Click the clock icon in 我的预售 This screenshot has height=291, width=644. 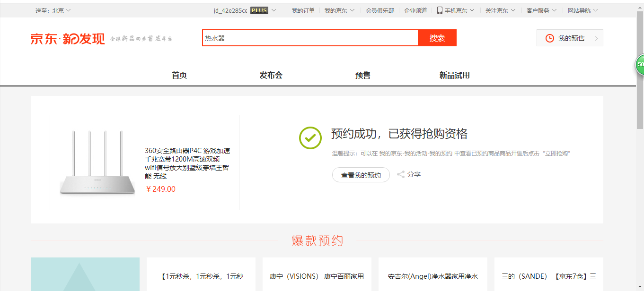[550, 38]
